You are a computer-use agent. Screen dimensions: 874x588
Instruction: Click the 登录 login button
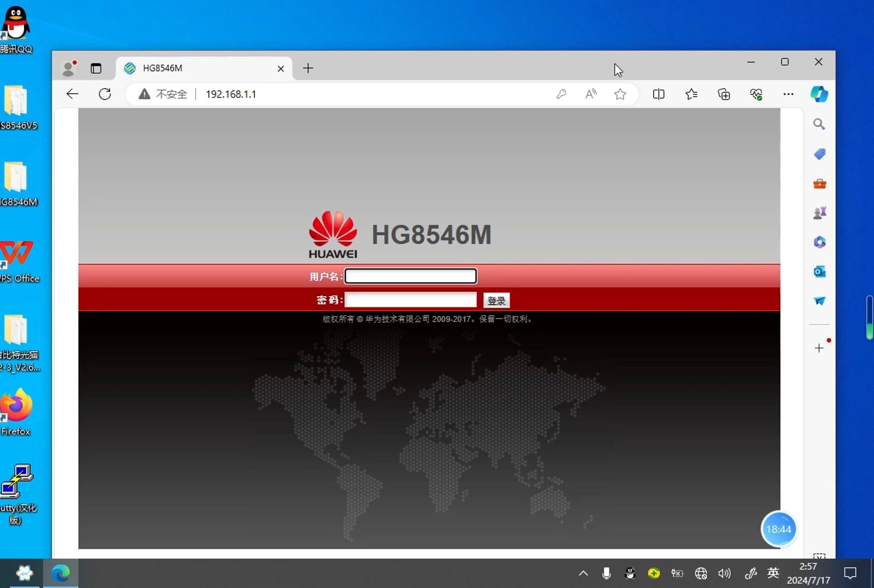pos(496,301)
